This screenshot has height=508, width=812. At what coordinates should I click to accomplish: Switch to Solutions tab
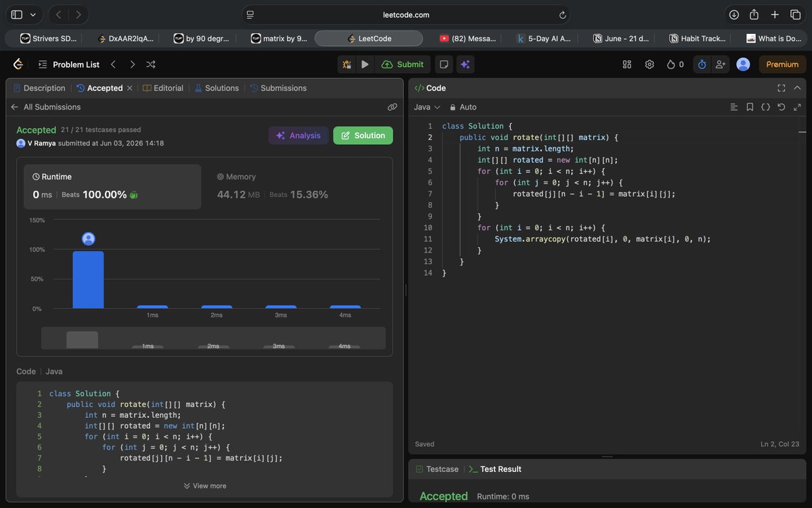pos(217,88)
